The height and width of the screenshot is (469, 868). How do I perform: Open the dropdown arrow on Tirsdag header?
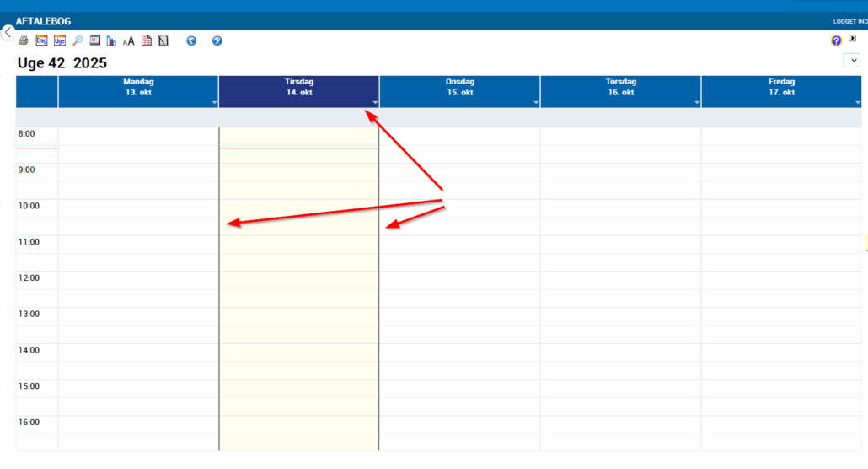pos(375,103)
